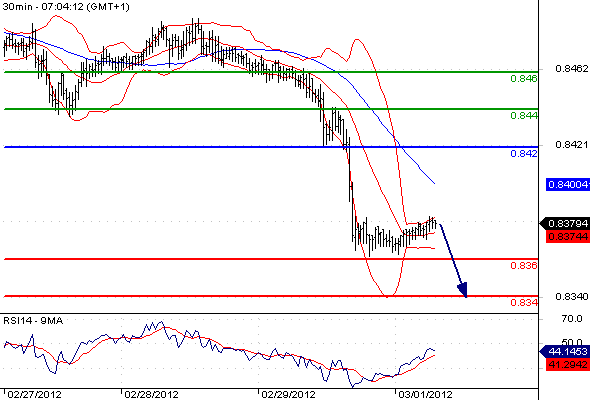The image size is (590, 400).
Task: Click the 30min timeframe header text
Action: point(17,7)
